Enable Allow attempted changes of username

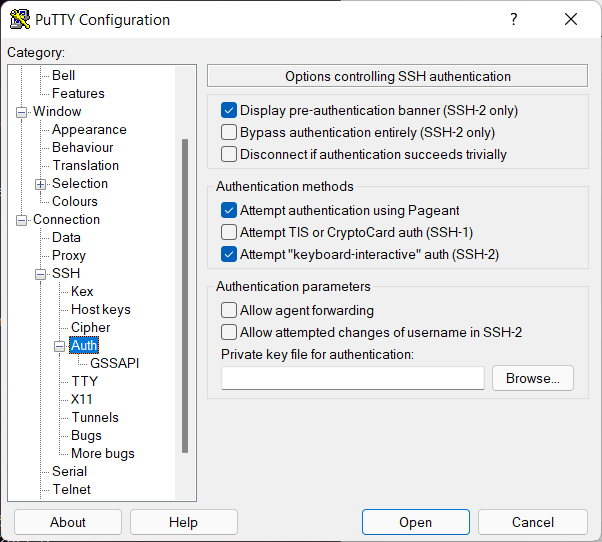[x=229, y=332]
